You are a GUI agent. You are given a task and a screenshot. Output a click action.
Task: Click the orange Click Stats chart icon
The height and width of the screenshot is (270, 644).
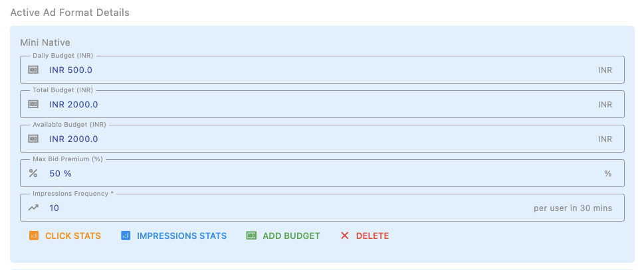34,236
